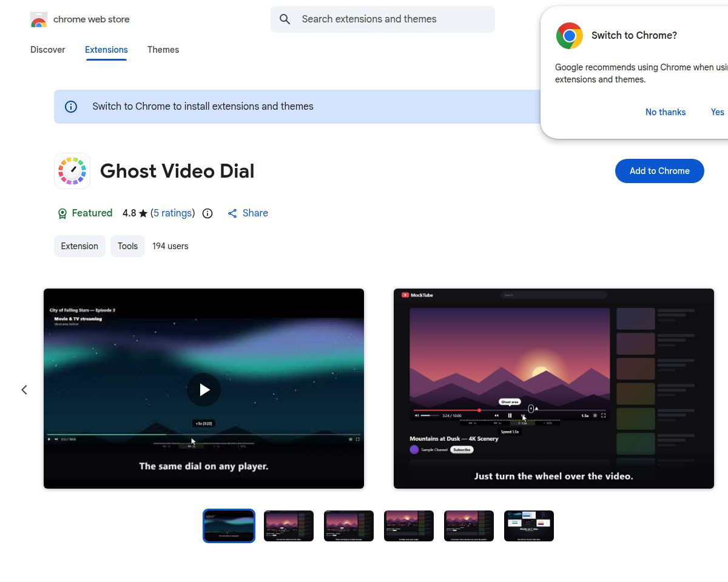Click the Ghost Video Dial title
The image size is (728, 582).
click(x=177, y=171)
